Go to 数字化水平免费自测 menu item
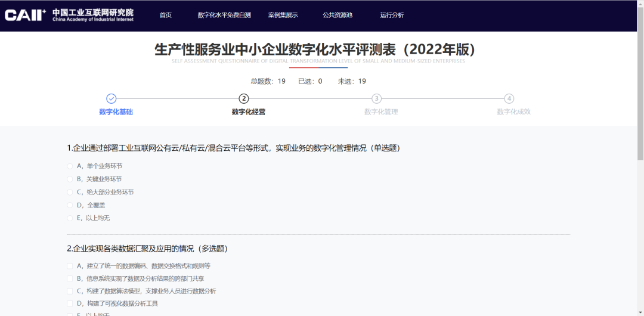 click(224, 16)
